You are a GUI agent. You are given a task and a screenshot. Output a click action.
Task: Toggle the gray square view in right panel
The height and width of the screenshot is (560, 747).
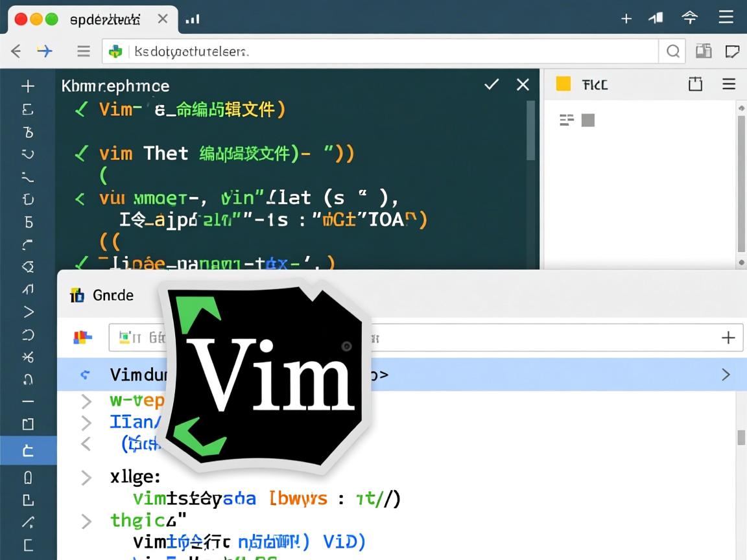coord(588,120)
